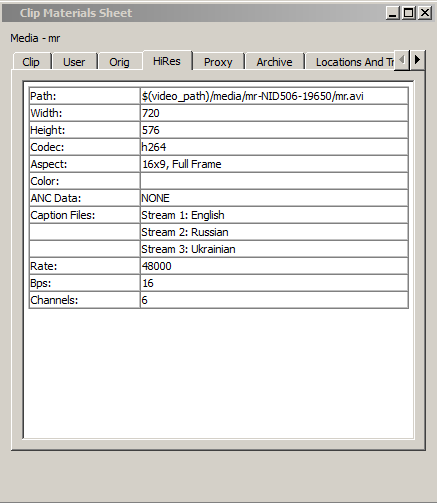Screen dimensions: 437x503
Task: Minimize the Clip Materials Sheet window
Action: [x=393, y=13]
